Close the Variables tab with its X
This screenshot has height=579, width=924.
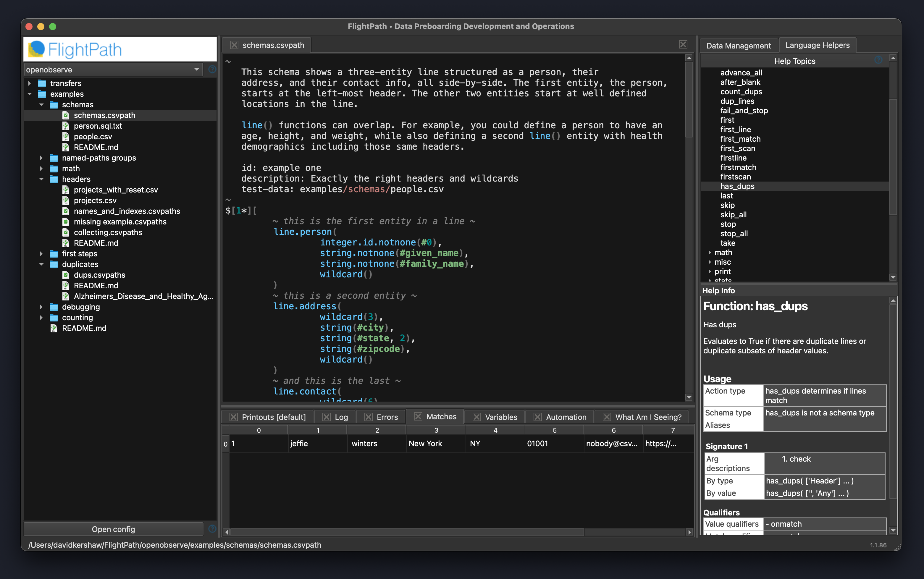477,417
